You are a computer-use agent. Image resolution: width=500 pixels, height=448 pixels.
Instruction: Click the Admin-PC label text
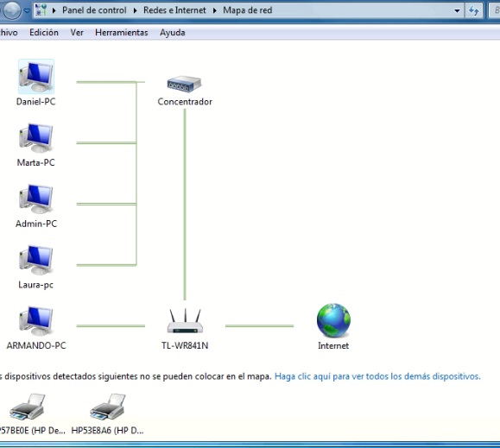click(x=36, y=224)
